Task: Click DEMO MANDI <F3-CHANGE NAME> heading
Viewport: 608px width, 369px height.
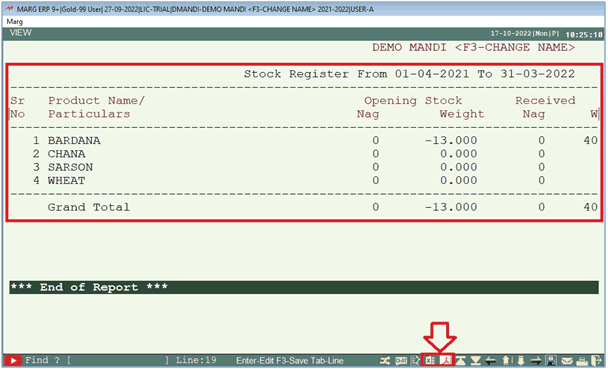Action: point(473,48)
